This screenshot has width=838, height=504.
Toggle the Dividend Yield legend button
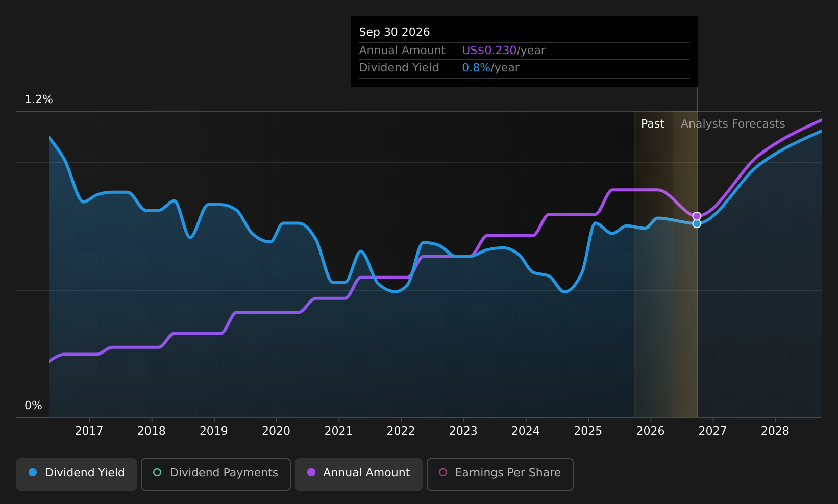click(77, 474)
